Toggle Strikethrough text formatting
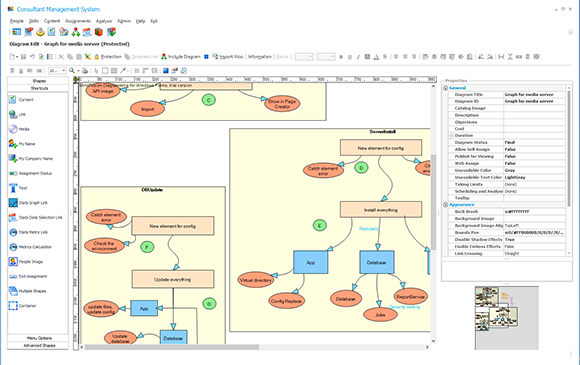The image size is (580, 365). (385, 57)
